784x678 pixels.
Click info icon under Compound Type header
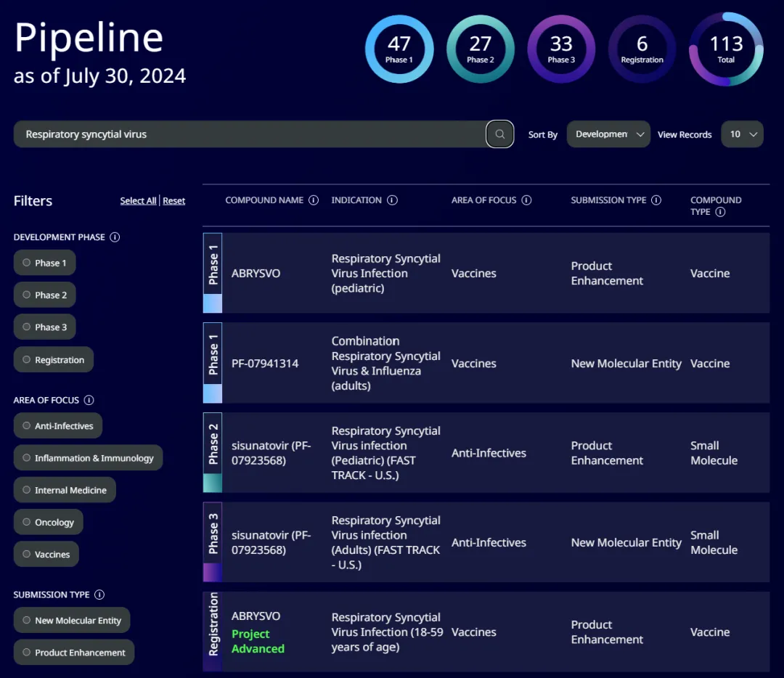(720, 212)
